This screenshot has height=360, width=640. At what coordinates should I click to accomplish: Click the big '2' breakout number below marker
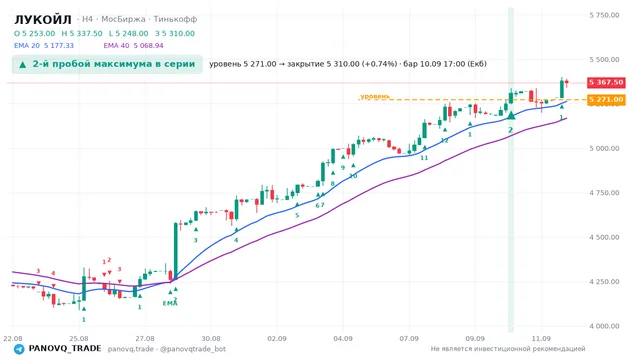click(x=510, y=130)
